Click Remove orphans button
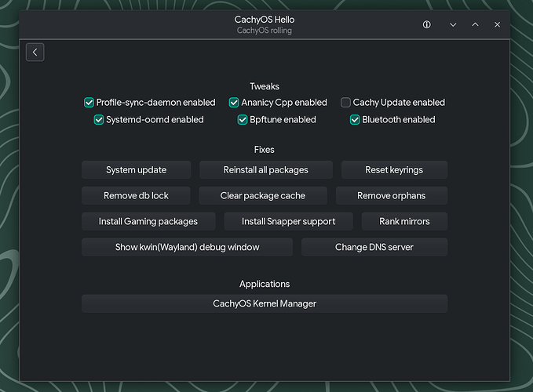533x392 pixels. (391, 195)
